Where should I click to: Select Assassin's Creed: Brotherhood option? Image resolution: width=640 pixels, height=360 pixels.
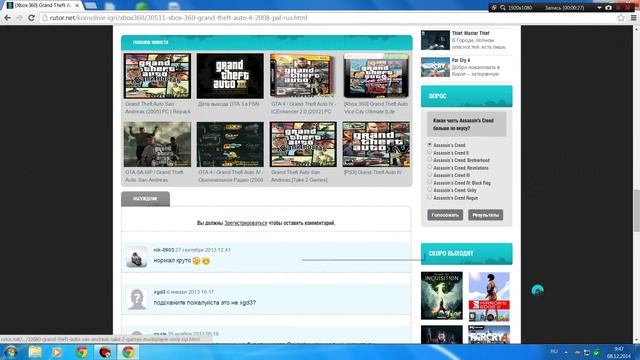(429, 160)
